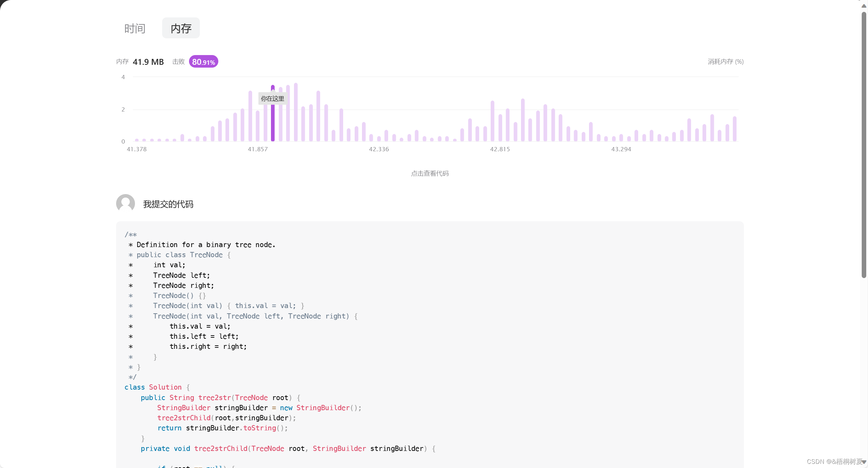
Task: Click the 击败 label
Action: pos(179,62)
